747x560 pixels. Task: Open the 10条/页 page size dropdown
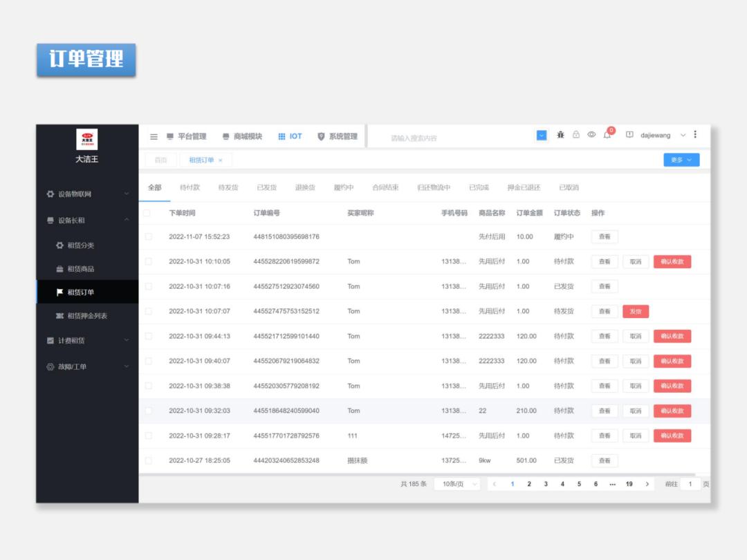[x=456, y=485]
